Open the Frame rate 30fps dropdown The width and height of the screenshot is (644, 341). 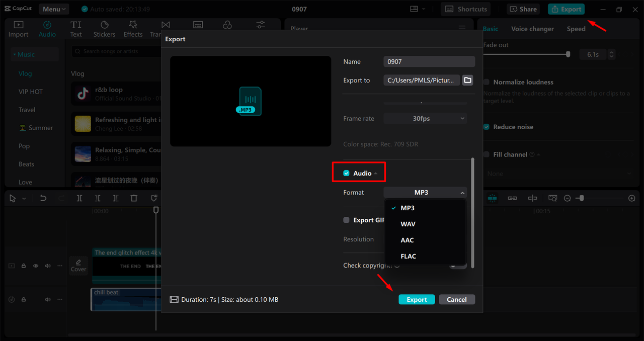click(425, 119)
